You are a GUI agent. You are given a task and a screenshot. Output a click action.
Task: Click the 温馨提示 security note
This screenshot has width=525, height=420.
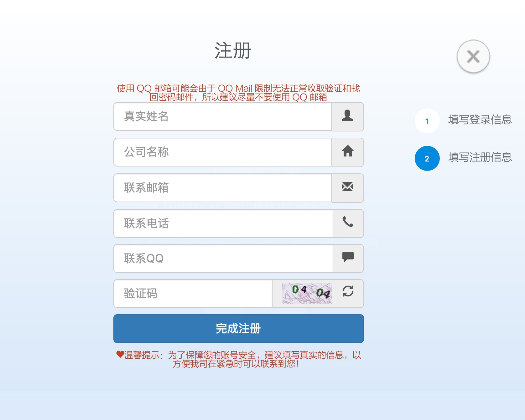[x=239, y=359]
